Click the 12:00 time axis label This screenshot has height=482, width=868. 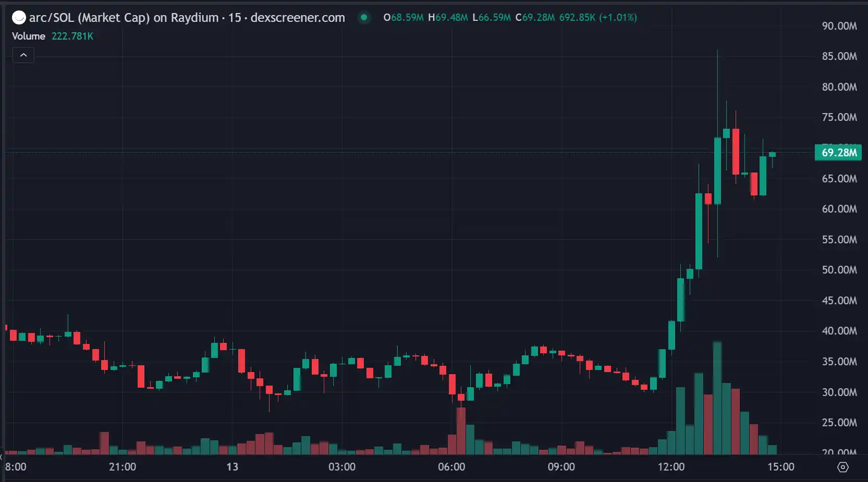(671, 467)
